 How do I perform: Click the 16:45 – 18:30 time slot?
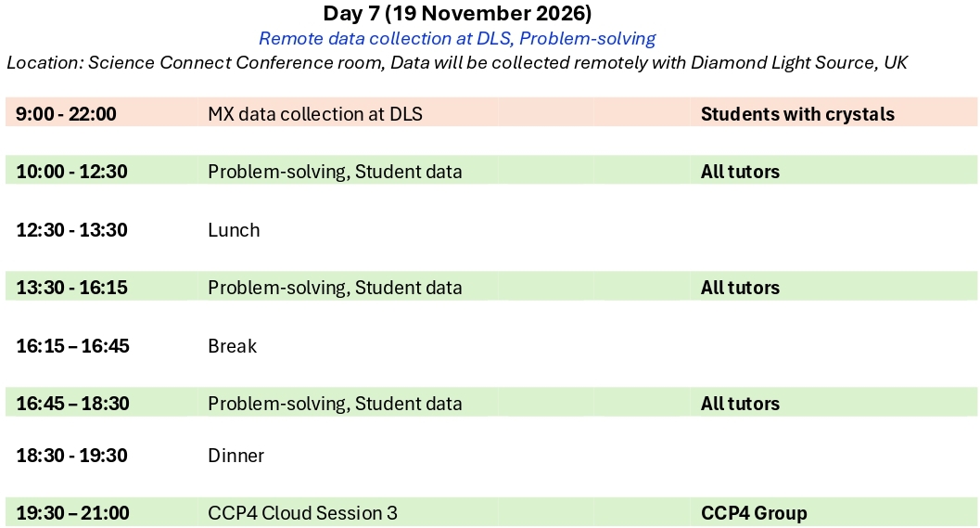tap(72, 404)
